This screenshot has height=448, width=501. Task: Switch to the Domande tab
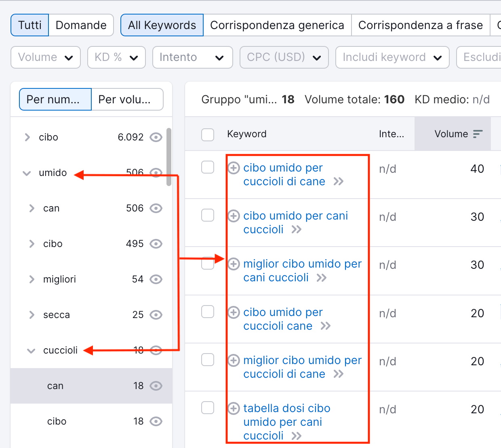click(81, 25)
